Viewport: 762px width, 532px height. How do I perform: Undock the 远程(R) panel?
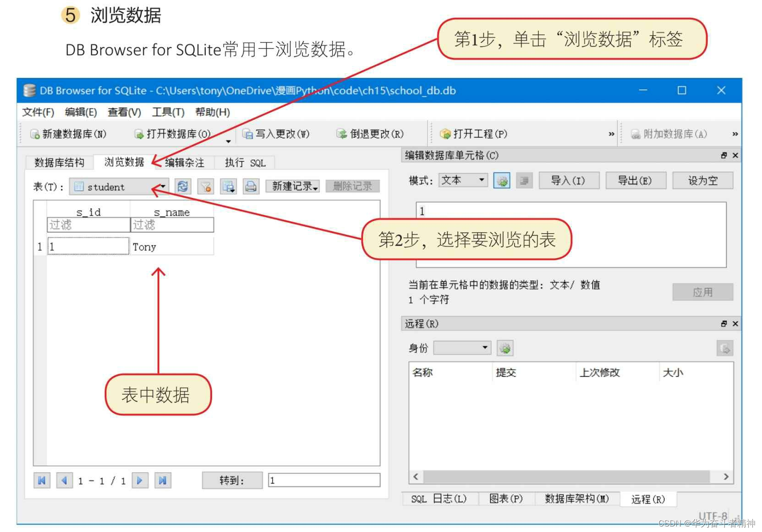pos(724,324)
